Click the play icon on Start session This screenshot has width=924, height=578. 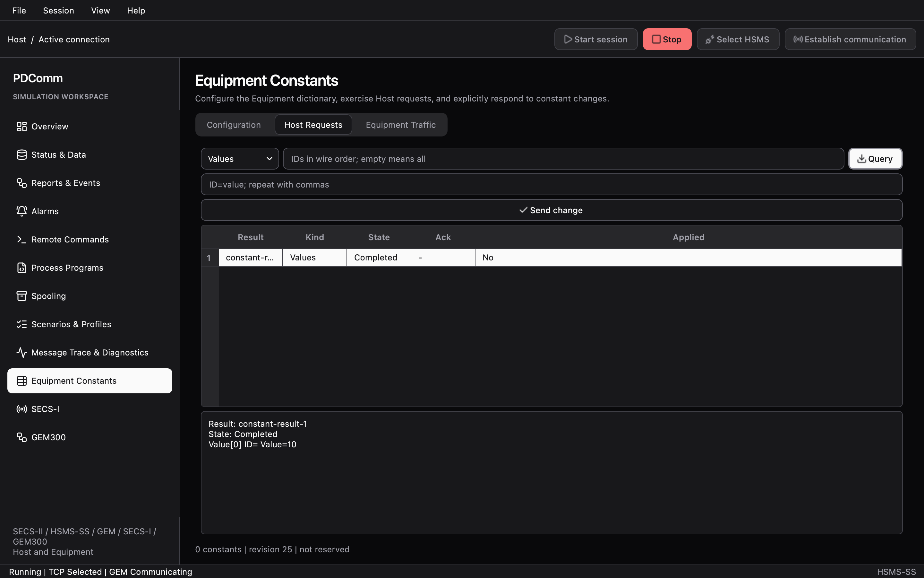pyautogui.click(x=568, y=39)
